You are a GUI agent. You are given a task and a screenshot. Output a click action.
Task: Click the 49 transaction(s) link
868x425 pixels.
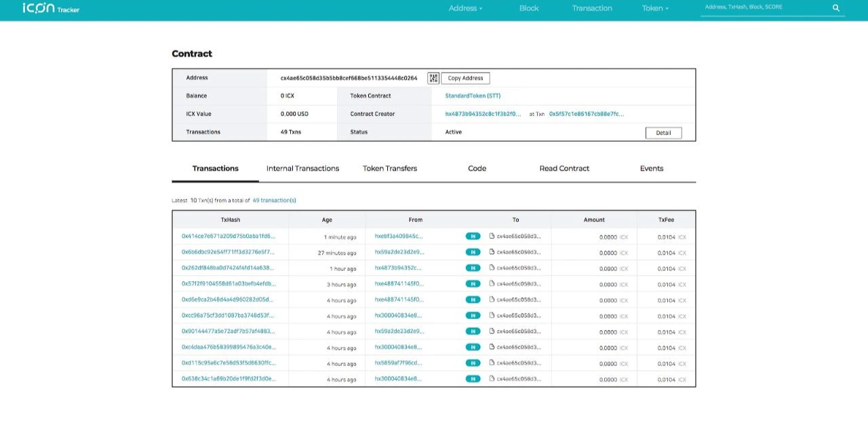274,200
